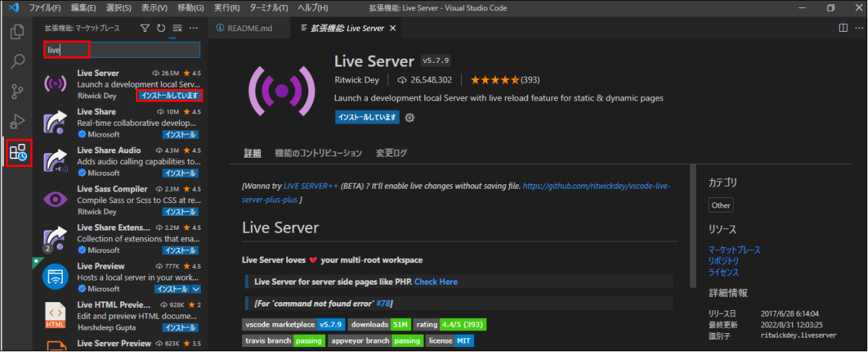Open 表示(V) menu
The image size is (868, 352).
[x=155, y=7]
